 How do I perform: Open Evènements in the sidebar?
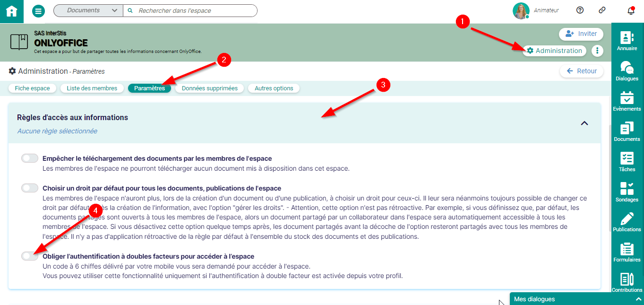[x=627, y=102]
